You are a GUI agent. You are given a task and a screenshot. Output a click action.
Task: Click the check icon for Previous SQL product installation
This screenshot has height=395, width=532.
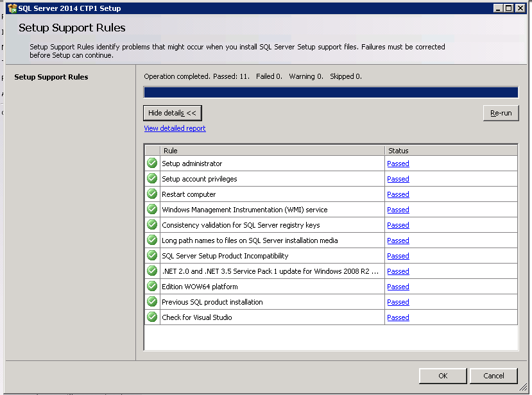(152, 302)
